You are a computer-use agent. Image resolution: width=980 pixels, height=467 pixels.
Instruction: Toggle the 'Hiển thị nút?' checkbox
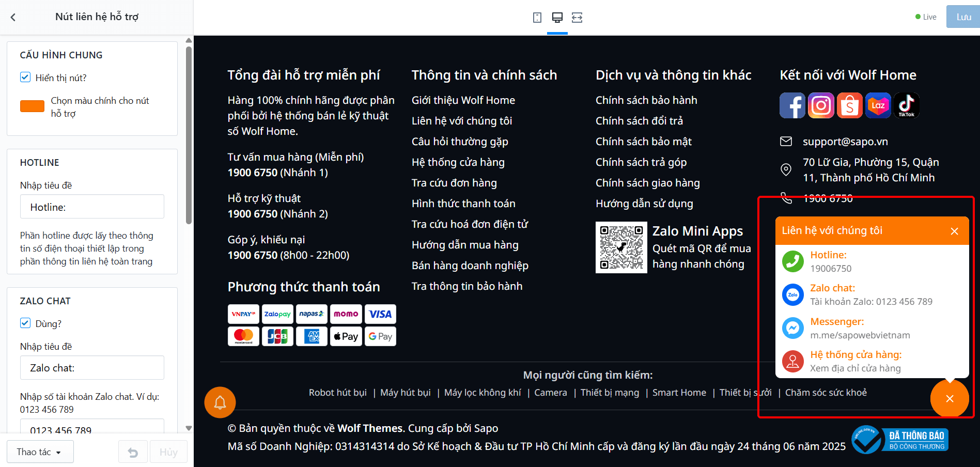pyautogui.click(x=25, y=77)
